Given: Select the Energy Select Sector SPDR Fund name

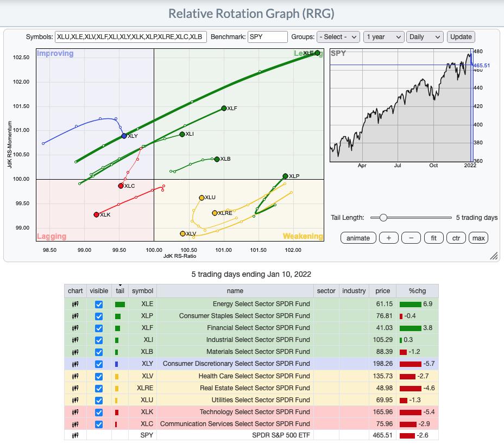Looking at the screenshot, I should [x=261, y=304].
